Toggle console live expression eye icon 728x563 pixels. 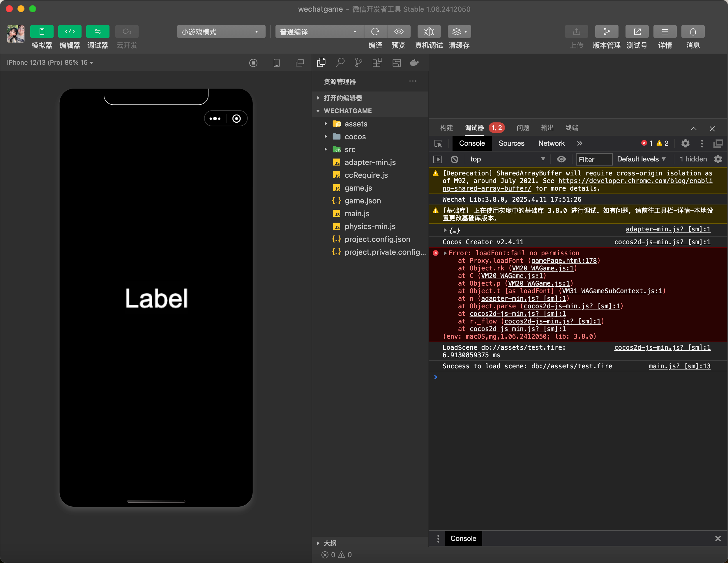[561, 159]
